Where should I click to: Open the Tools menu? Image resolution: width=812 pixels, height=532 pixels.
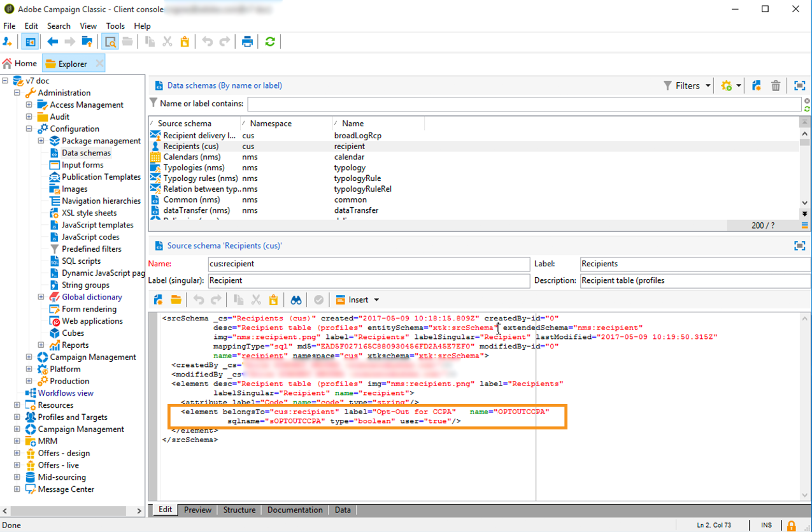pyautogui.click(x=115, y=26)
